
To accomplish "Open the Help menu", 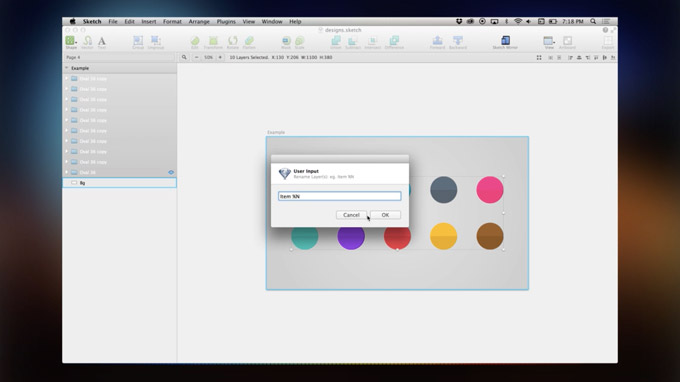I will tap(295, 21).
